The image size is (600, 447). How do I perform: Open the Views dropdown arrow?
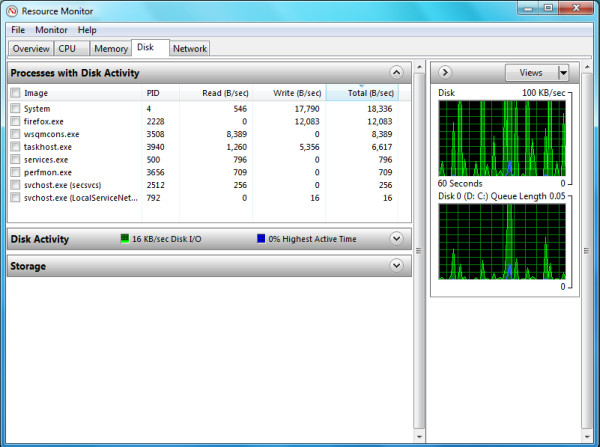(563, 72)
